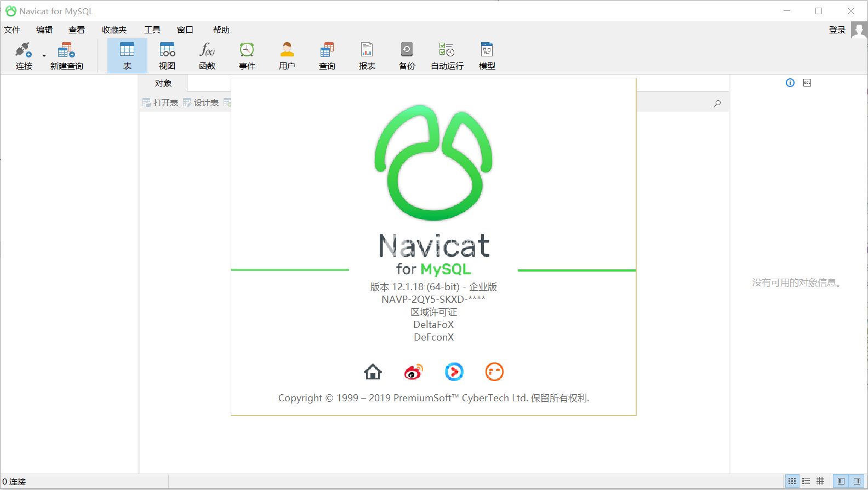Open the 帮助 help menu

(x=221, y=30)
